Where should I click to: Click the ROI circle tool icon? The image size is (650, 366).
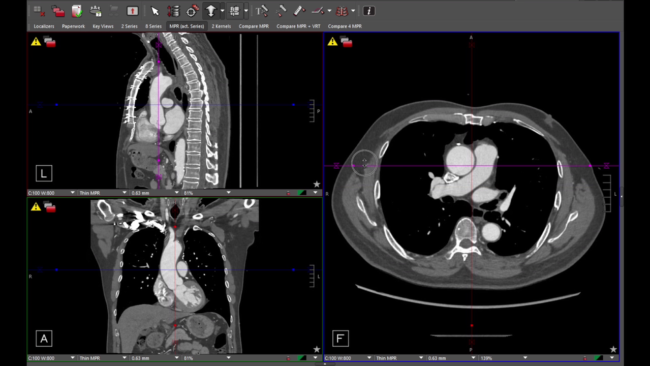click(192, 11)
